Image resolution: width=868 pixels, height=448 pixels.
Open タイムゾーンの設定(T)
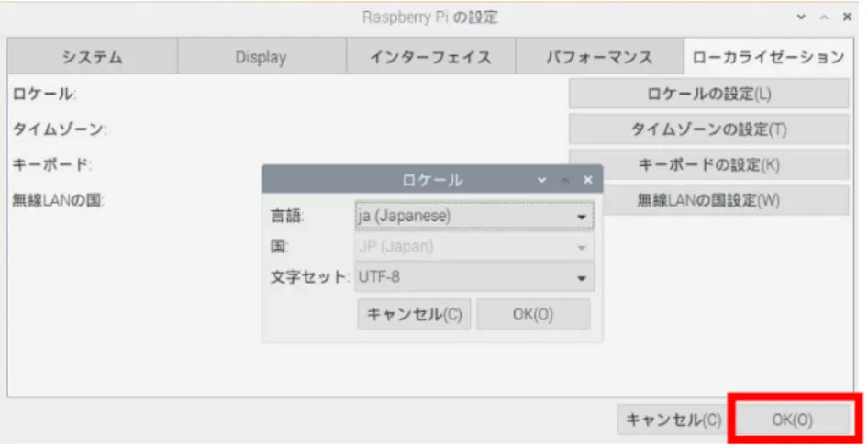pos(708,129)
